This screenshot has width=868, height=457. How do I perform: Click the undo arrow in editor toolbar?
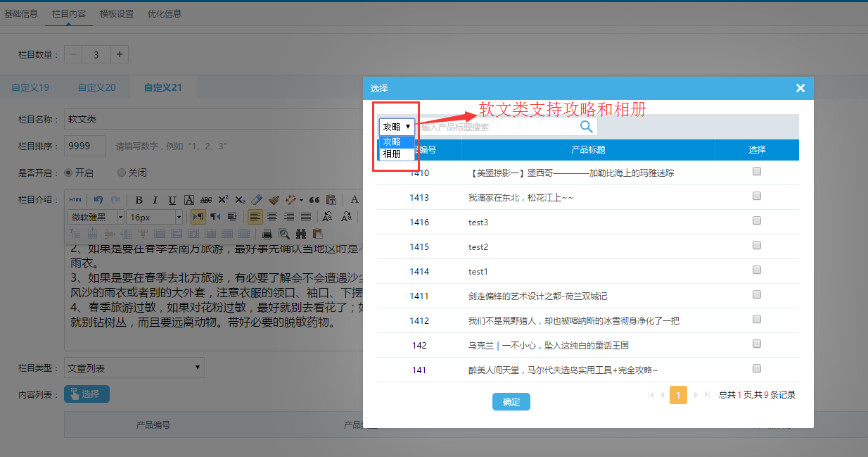pyautogui.click(x=98, y=200)
